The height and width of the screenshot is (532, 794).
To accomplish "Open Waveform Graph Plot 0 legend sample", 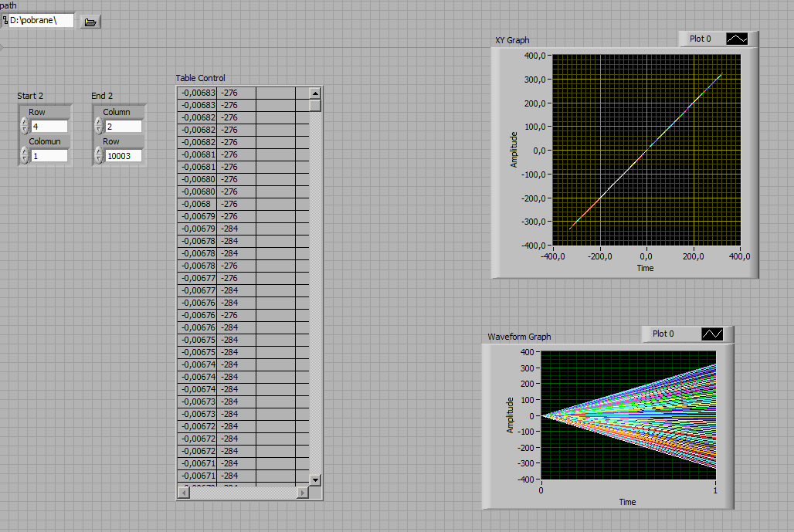I will pyautogui.click(x=712, y=334).
